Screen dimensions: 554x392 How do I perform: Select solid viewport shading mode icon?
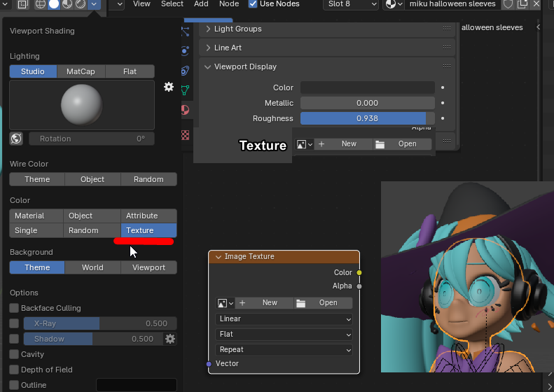pos(54,4)
